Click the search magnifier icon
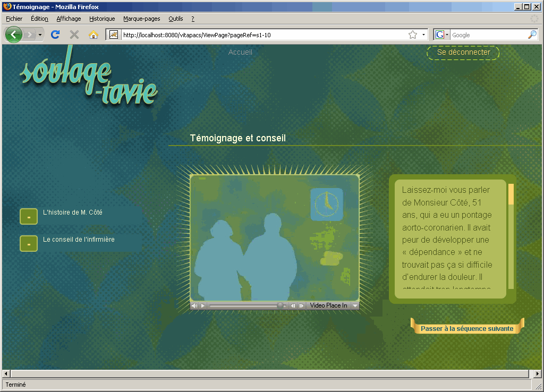 tap(532, 35)
